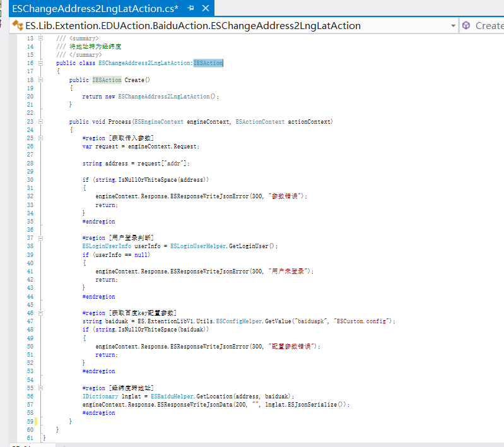The image size is (504, 447).
Task: Click the "ESCustom.config" string literal
Action: [363, 321]
